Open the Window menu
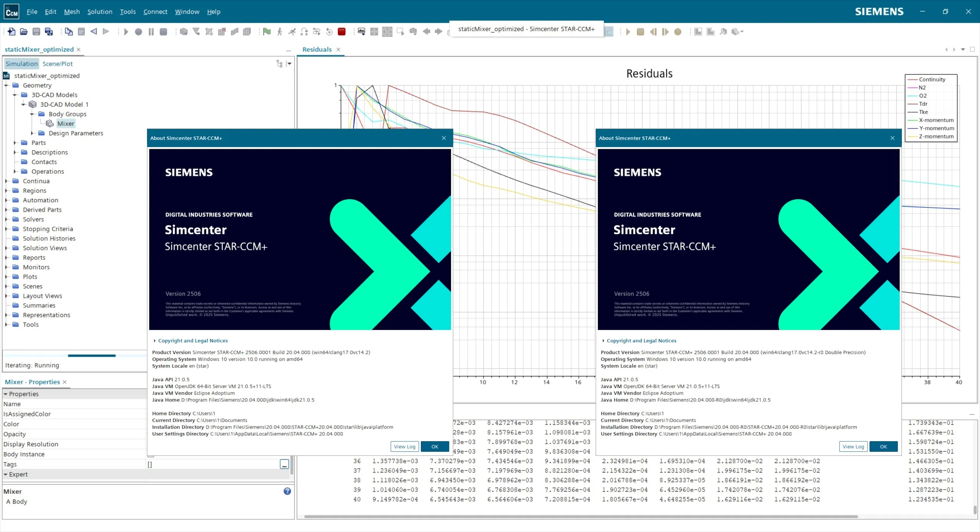This screenshot has width=980, height=532. [187, 11]
